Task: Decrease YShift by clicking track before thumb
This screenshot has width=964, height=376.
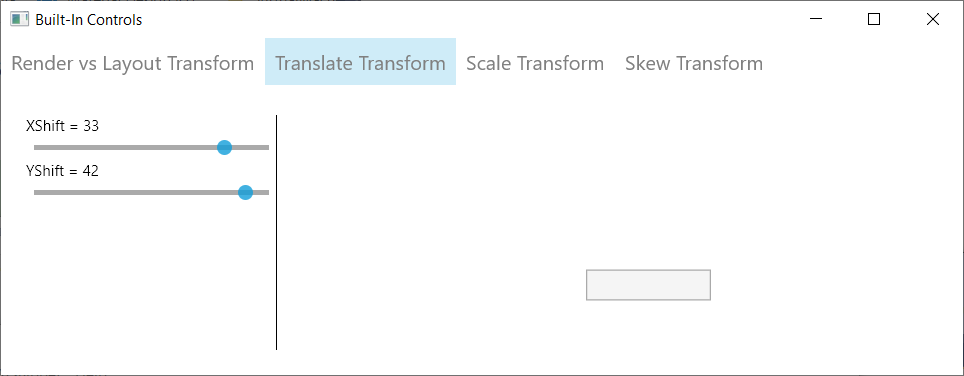Action: [136, 192]
